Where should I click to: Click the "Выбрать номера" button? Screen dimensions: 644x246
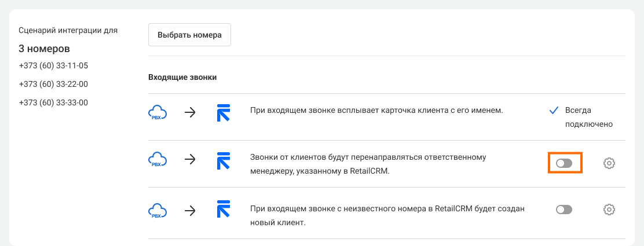pyautogui.click(x=189, y=35)
